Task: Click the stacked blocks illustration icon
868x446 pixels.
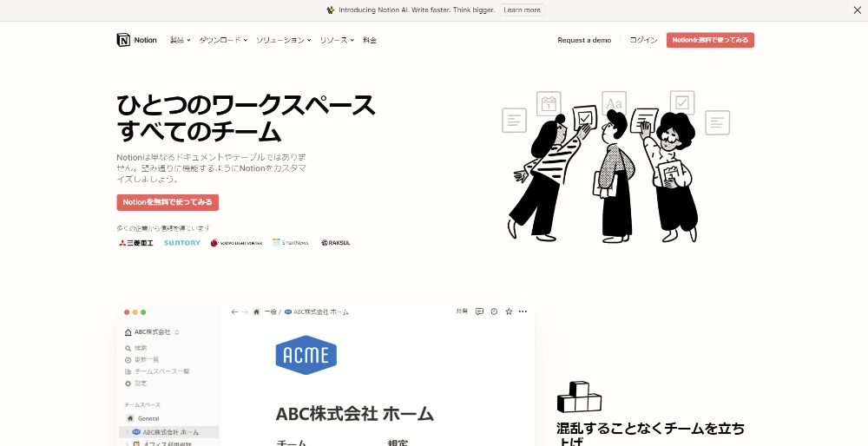Action: click(x=579, y=397)
